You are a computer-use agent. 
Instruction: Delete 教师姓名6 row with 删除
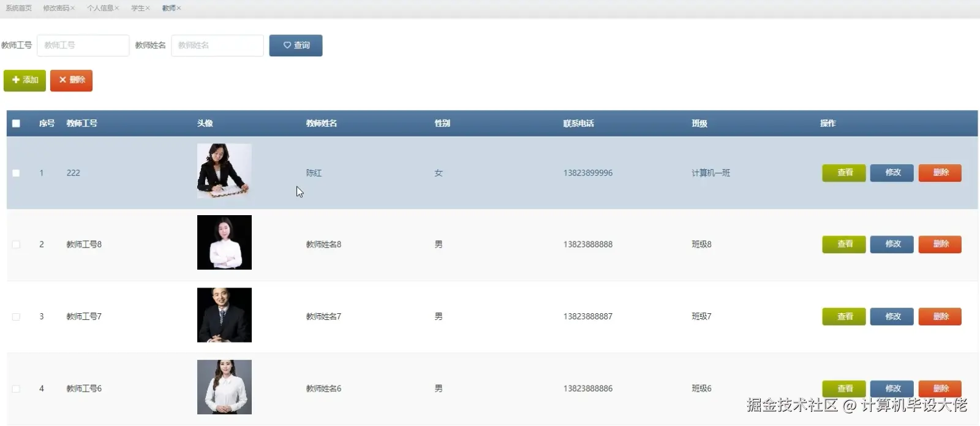click(x=940, y=389)
